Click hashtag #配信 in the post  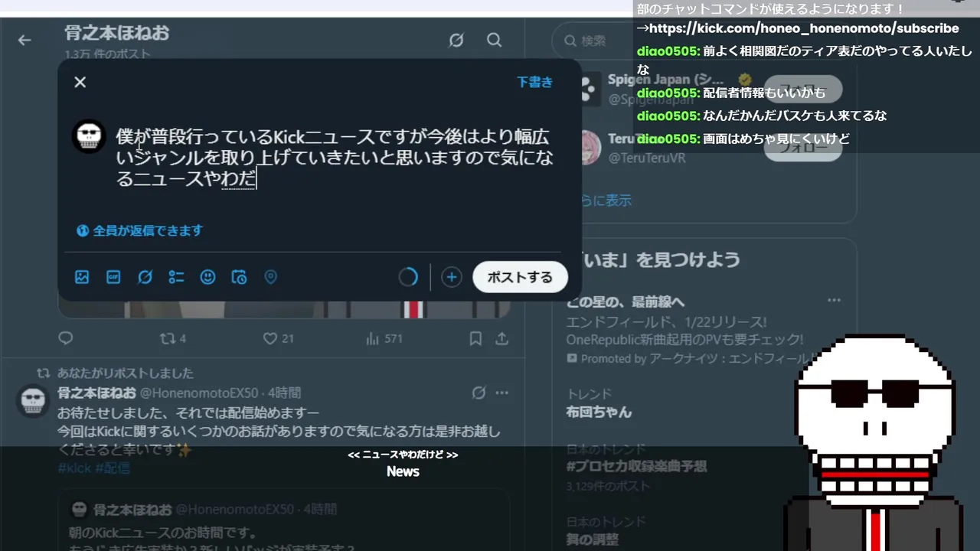click(113, 468)
